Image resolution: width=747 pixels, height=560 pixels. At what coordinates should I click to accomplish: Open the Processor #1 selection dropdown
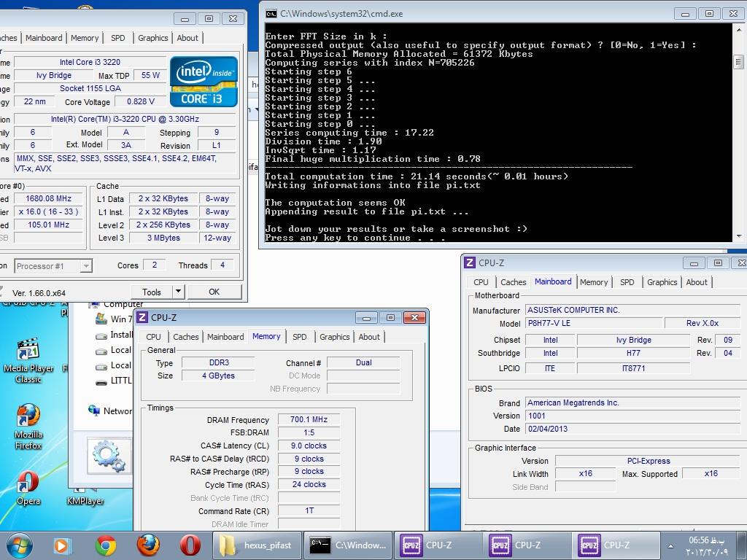(x=53, y=265)
